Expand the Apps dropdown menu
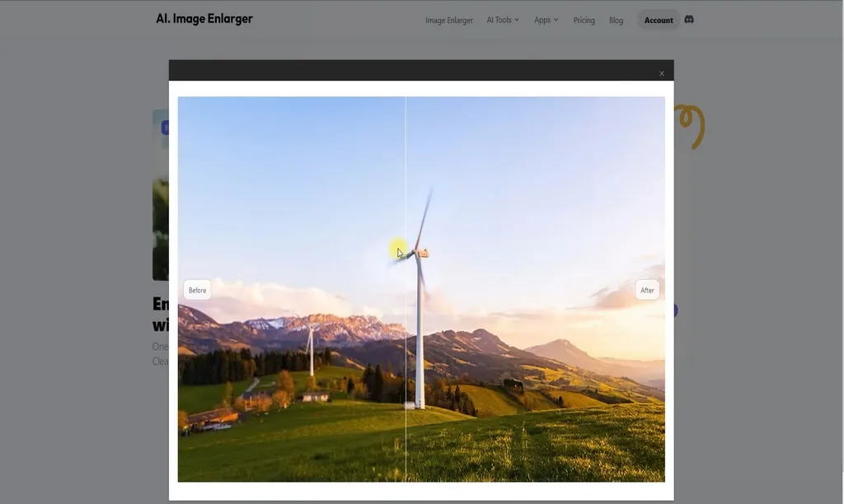 542,20
